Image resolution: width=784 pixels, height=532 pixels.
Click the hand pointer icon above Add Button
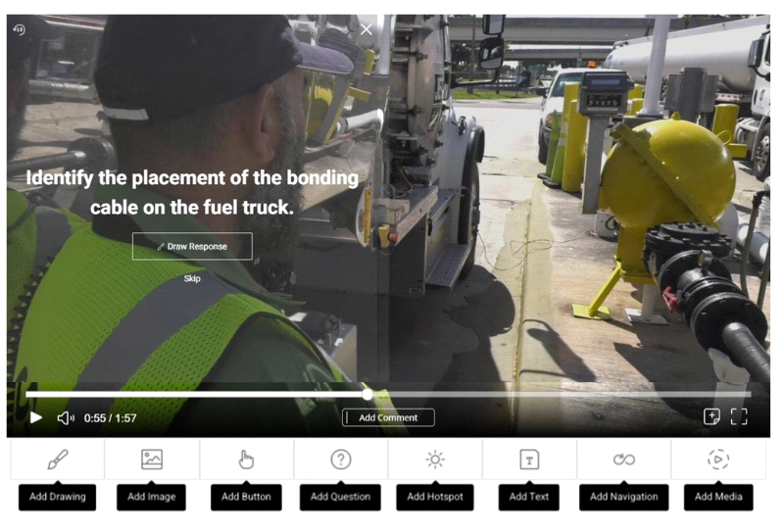click(x=246, y=459)
